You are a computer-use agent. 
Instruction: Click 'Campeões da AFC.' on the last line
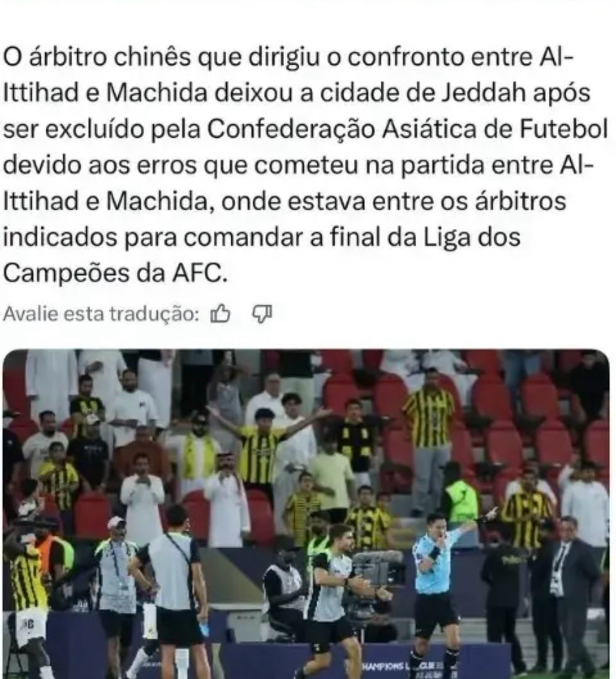pos(115,273)
